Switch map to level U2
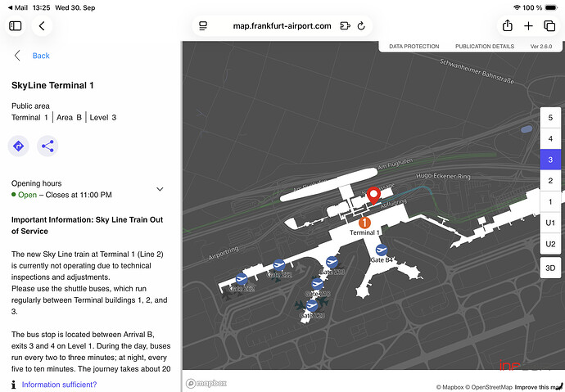The image size is (565, 392). [550, 244]
